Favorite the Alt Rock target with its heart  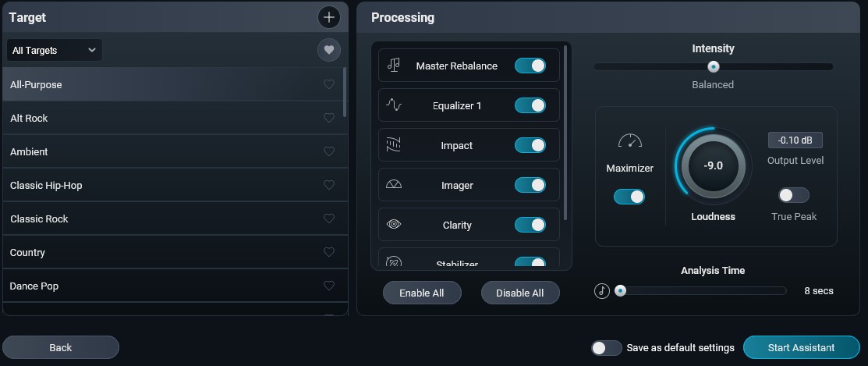[x=329, y=118]
